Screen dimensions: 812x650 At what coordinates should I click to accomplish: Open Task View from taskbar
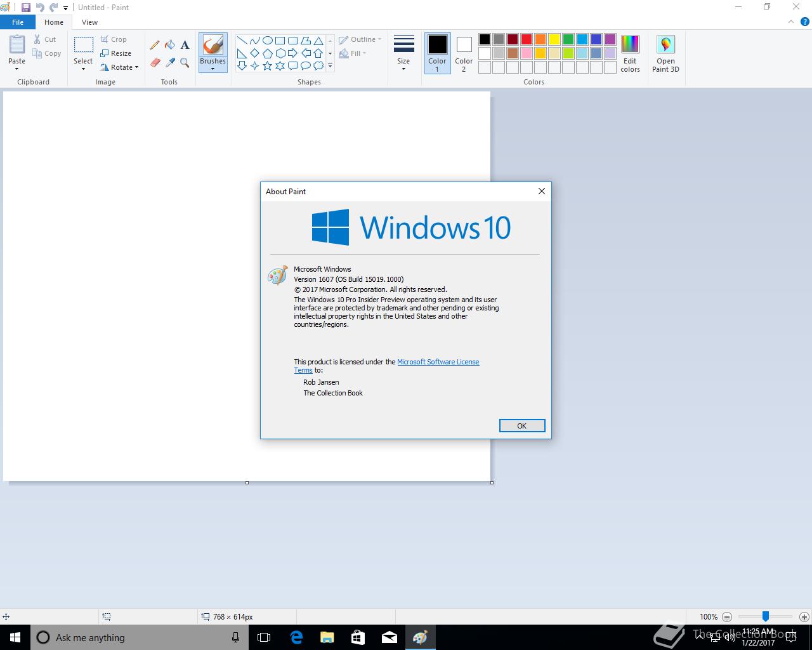click(x=264, y=637)
